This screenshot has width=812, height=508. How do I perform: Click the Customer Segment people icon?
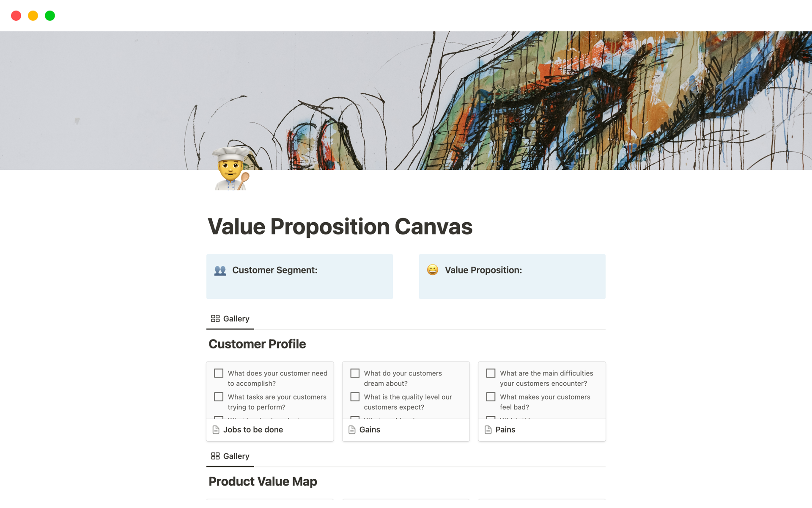click(x=220, y=271)
